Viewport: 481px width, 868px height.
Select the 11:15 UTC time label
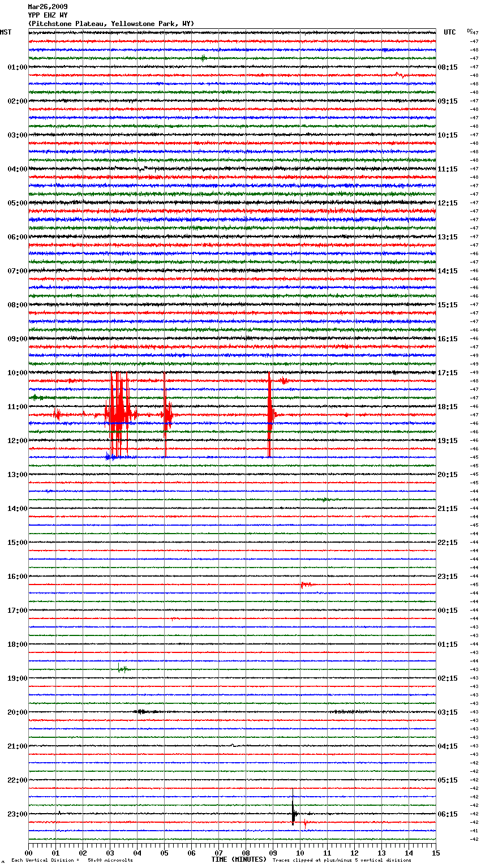tap(448, 169)
